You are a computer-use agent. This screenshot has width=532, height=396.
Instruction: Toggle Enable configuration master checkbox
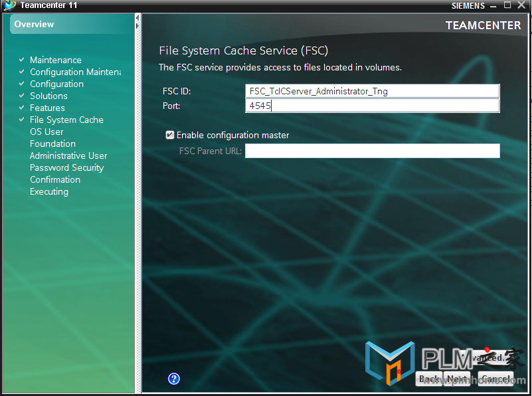pyautogui.click(x=169, y=135)
